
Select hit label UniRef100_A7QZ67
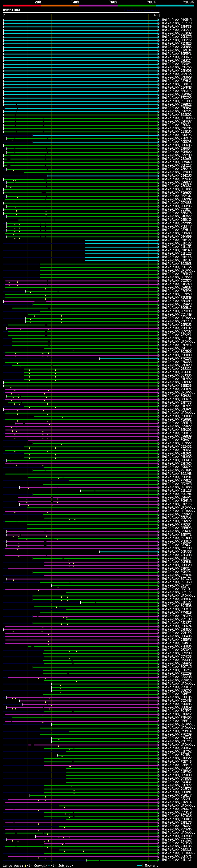pyautogui.click(x=177, y=358)
